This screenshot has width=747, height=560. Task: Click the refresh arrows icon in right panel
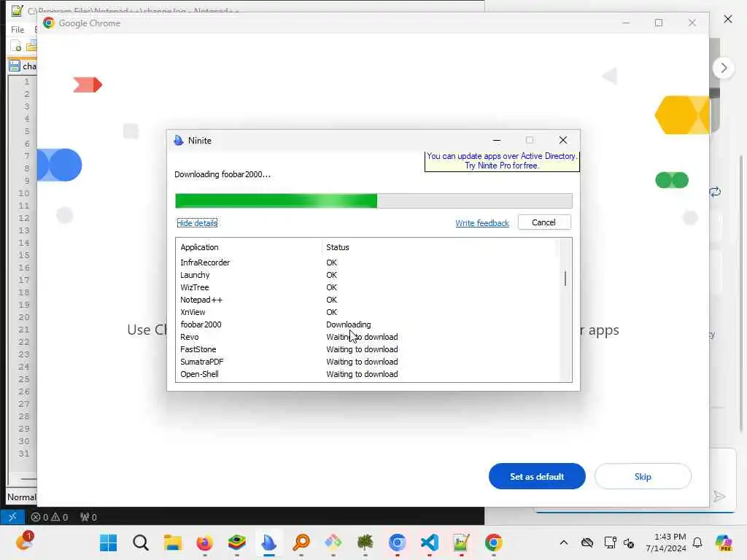click(715, 192)
